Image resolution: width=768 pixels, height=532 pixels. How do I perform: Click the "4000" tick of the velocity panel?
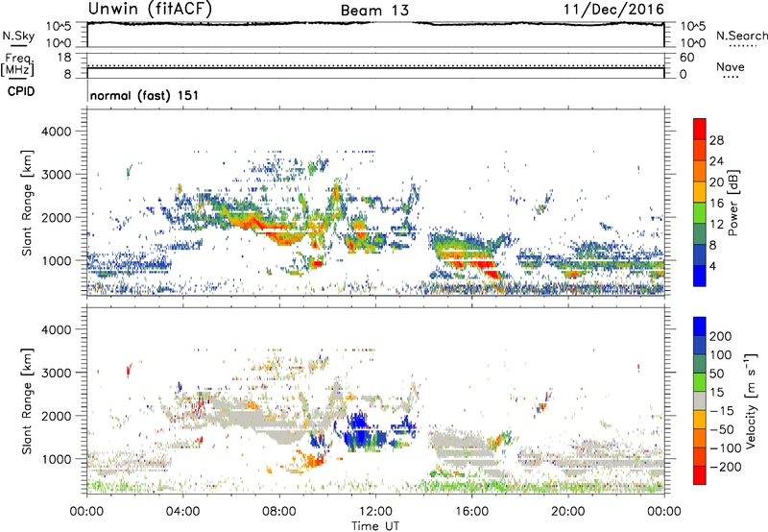(56, 329)
